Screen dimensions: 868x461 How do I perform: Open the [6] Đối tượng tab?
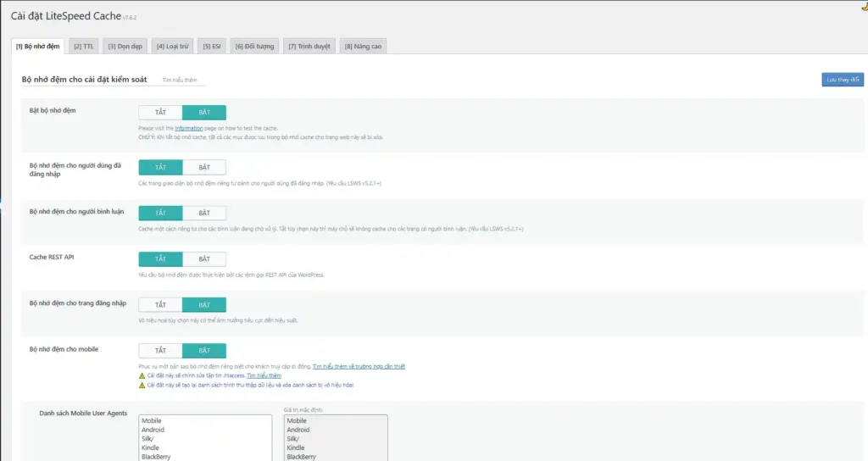coord(254,47)
